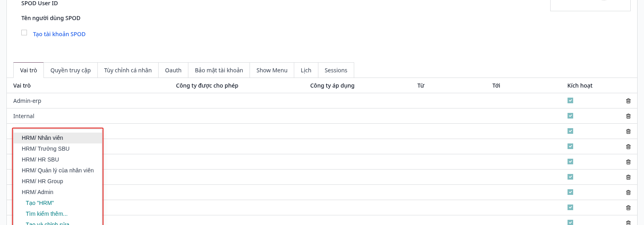
Task: Choose HRM/ HR Group option
Action: pos(58,181)
